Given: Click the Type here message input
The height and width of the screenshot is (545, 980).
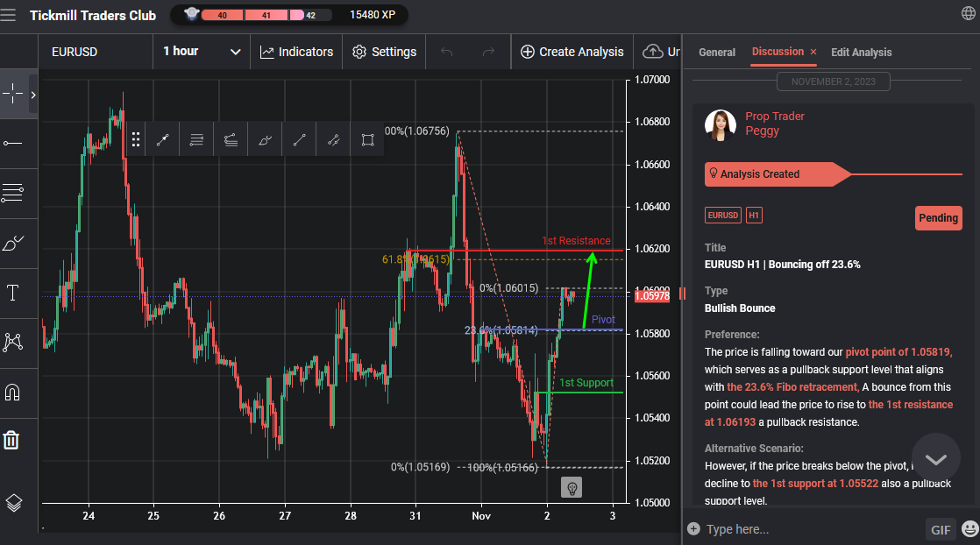Looking at the screenshot, I should click(x=813, y=528).
